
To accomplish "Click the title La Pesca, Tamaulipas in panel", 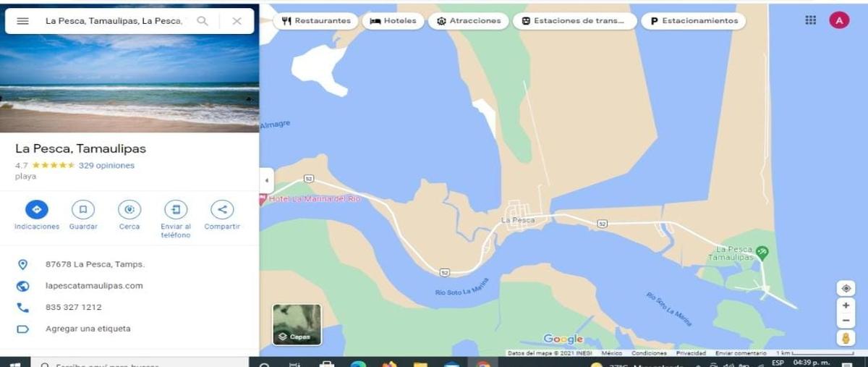I will coord(80,148).
